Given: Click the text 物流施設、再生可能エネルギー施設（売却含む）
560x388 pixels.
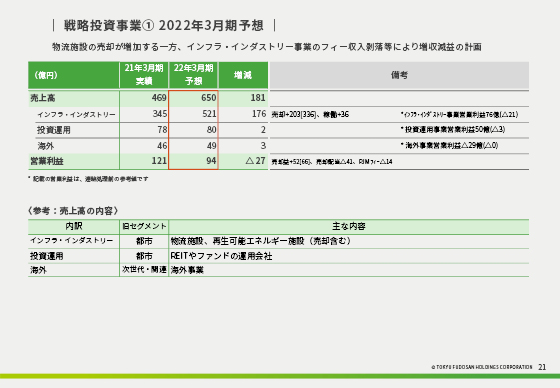Looking at the screenshot, I should tap(262, 241).
